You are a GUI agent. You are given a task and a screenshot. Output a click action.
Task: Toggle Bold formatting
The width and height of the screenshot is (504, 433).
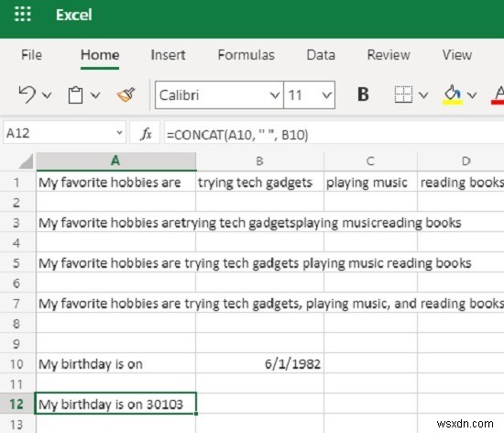363,94
